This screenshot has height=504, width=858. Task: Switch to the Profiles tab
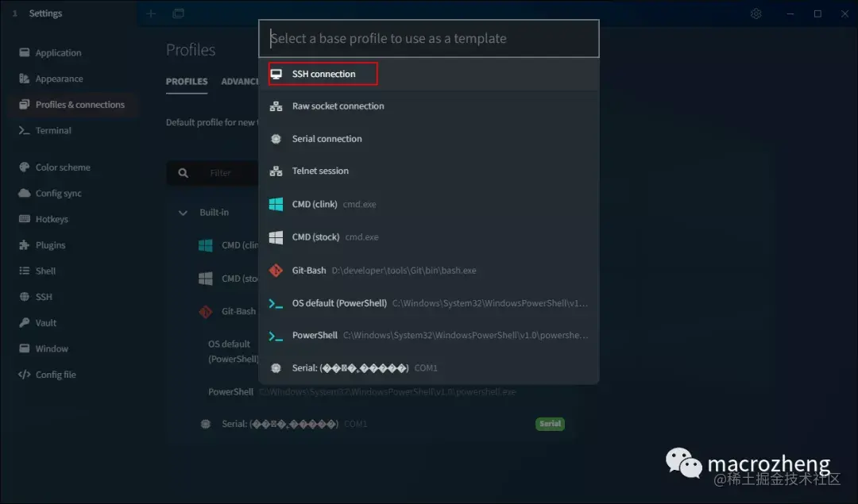[x=186, y=82]
